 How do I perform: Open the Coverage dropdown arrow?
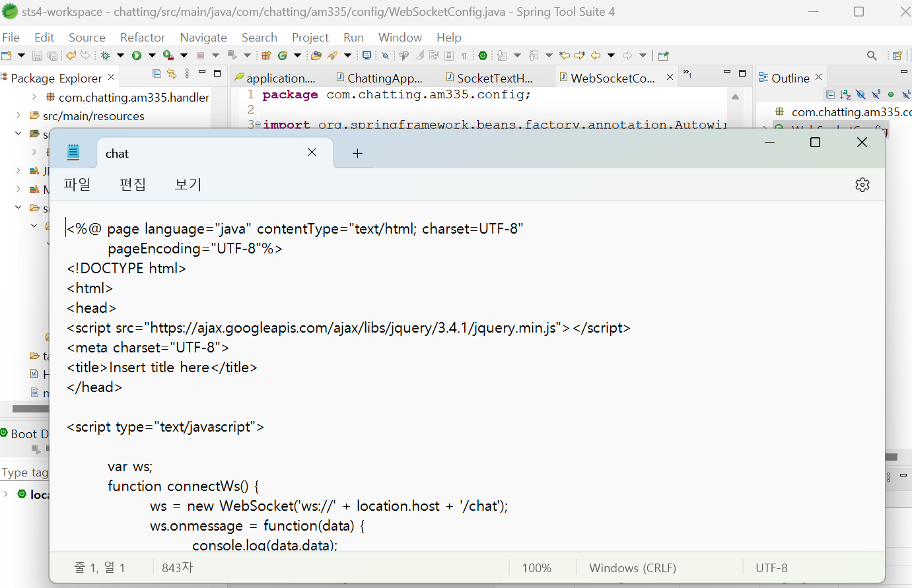[x=184, y=55]
